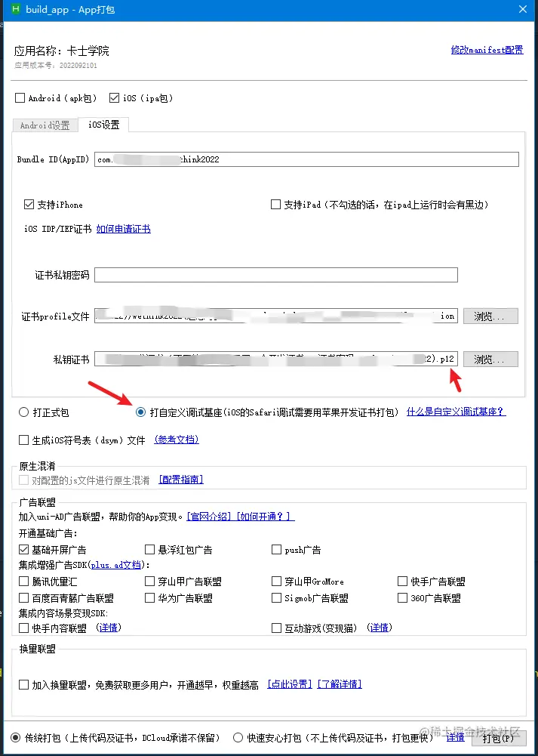This screenshot has height=756, width=538.
Task: Enable 快手广告联盟 checkbox
Action: 403,581
